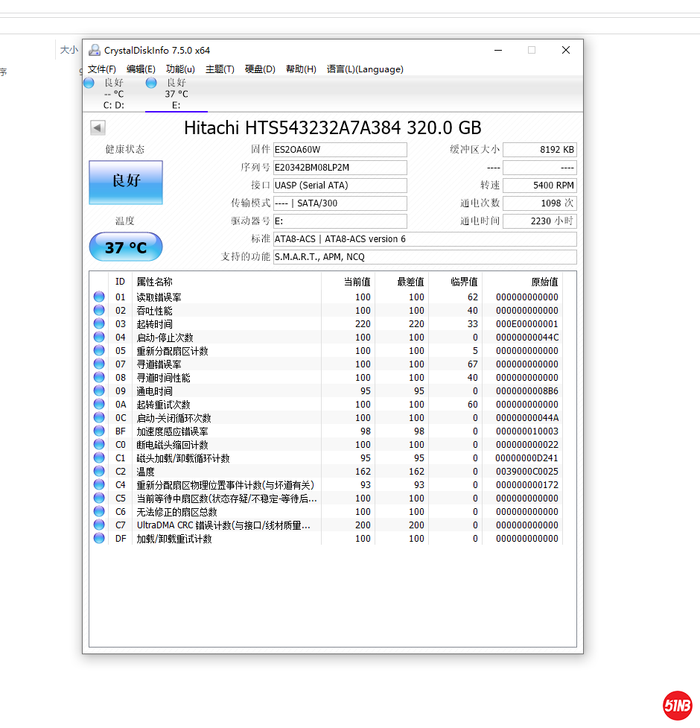Click status orb beside 温度 attribute C2

(x=99, y=471)
